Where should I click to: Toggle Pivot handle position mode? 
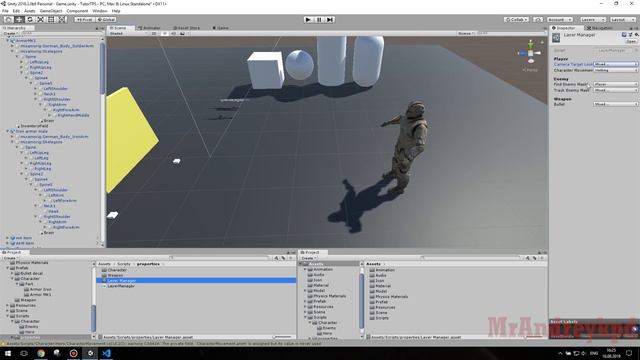(84, 20)
